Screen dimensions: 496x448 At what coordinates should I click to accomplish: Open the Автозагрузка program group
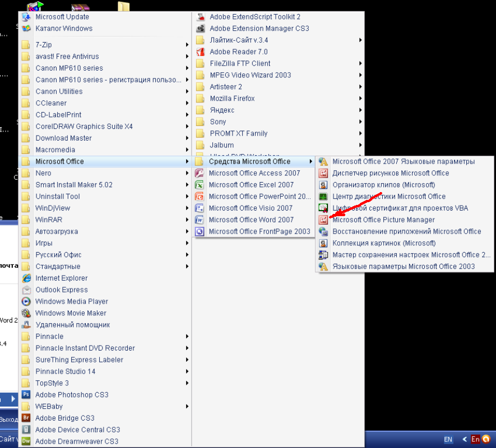(x=105, y=231)
